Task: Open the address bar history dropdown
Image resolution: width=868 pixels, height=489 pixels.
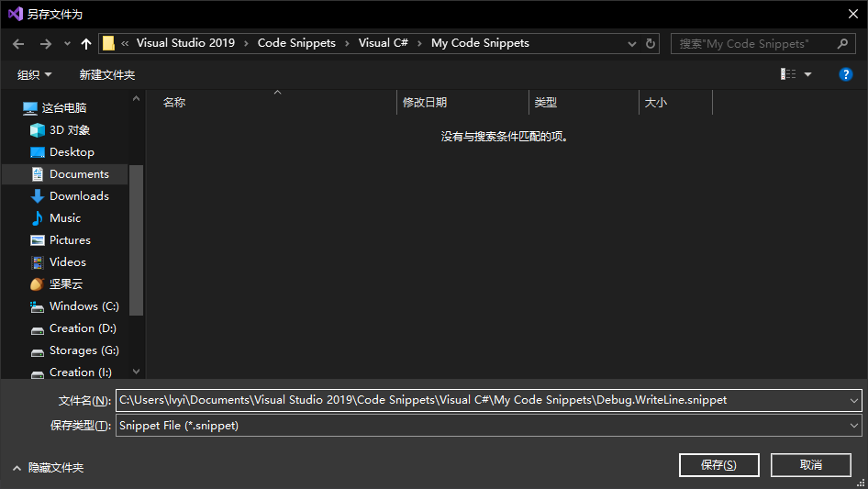Action: pyautogui.click(x=632, y=43)
